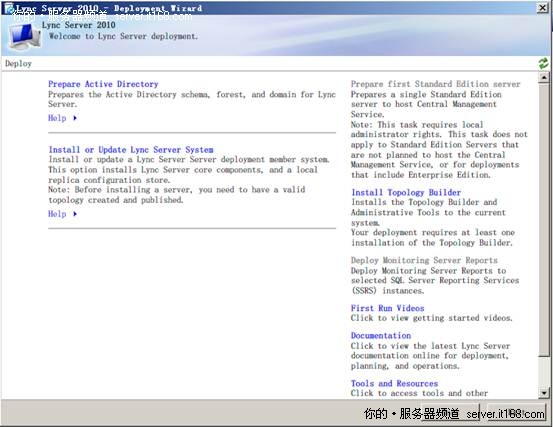This screenshot has height=427, width=553.
Task: Click the scrollbar up arrow
Action: (x=544, y=78)
